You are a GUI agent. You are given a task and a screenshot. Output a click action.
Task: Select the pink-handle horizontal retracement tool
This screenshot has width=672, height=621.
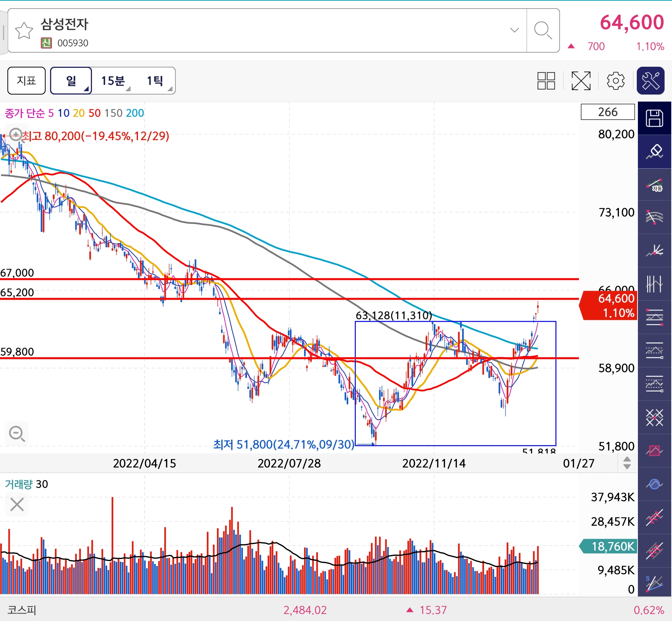coord(655,317)
